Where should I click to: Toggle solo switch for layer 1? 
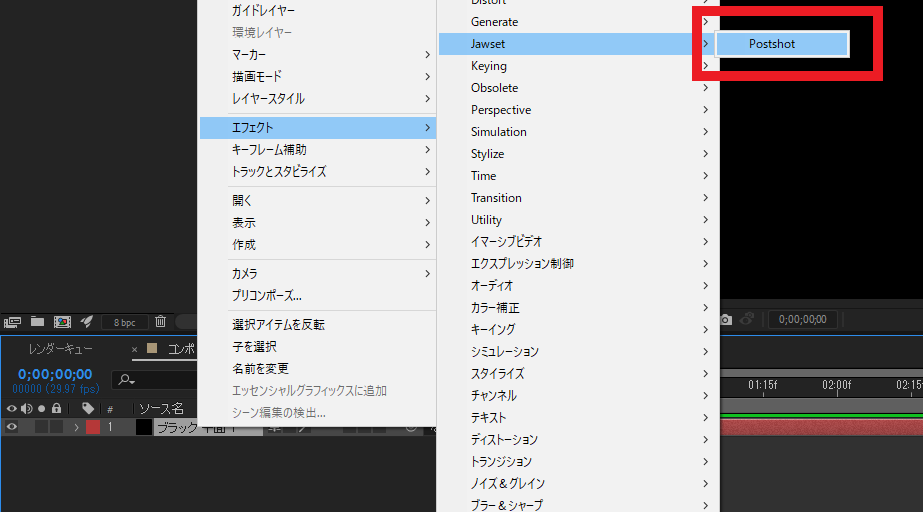[x=41, y=427]
